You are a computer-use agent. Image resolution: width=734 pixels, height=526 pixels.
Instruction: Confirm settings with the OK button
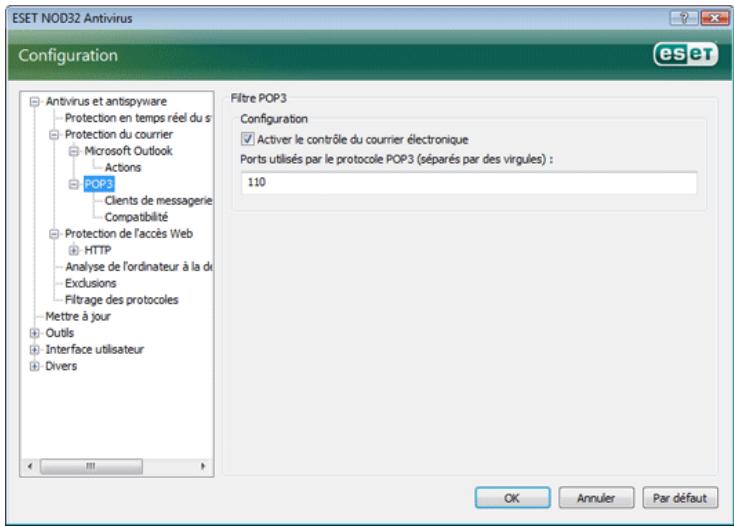pyautogui.click(x=513, y=498)
